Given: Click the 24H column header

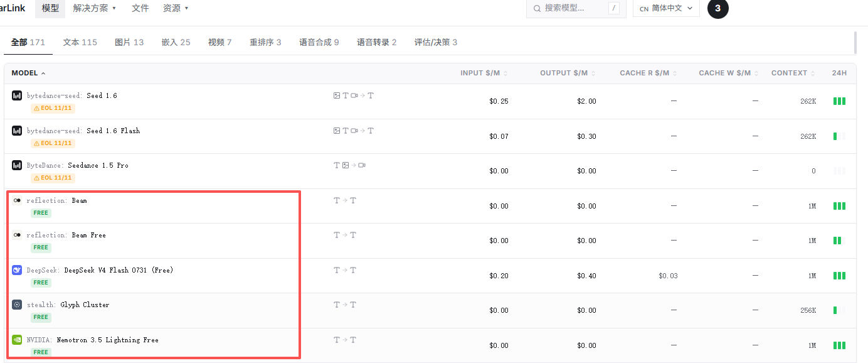Looking at the screenshot, I should pyautogui.click(x=839, y=73).
